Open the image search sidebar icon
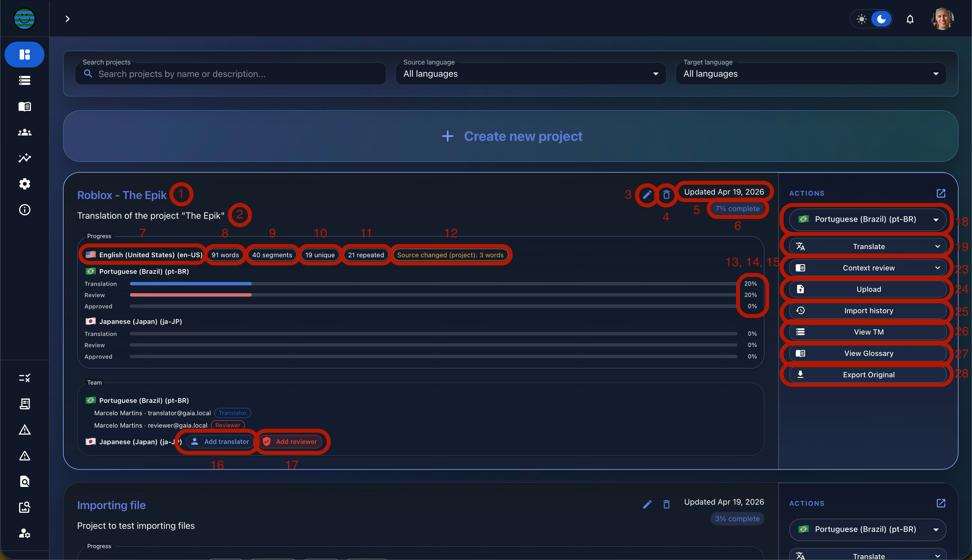The image size is (972, 560). pos(25,507)
